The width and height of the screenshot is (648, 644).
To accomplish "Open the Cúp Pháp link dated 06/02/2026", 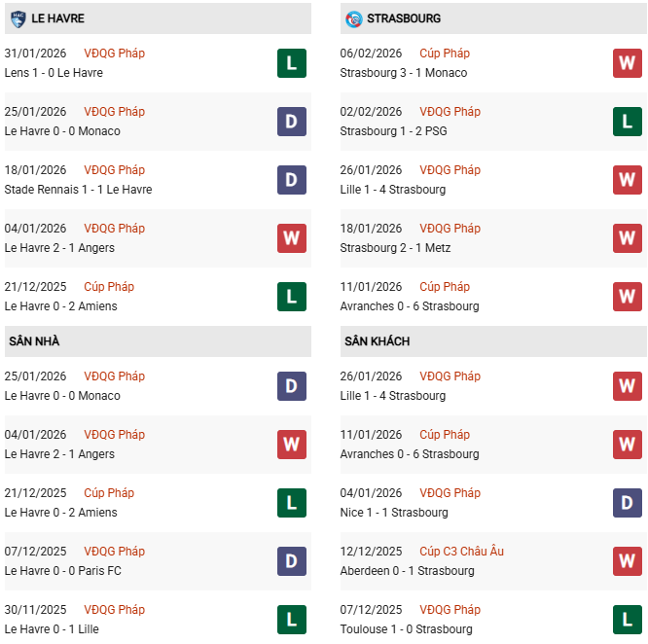I will [x=445, y=54].
